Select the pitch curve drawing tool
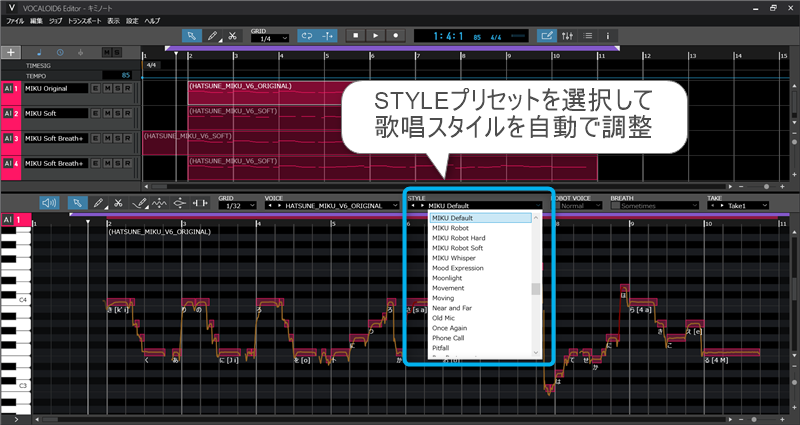This screenshot has width=800, height=425. [x=139, y=203]
